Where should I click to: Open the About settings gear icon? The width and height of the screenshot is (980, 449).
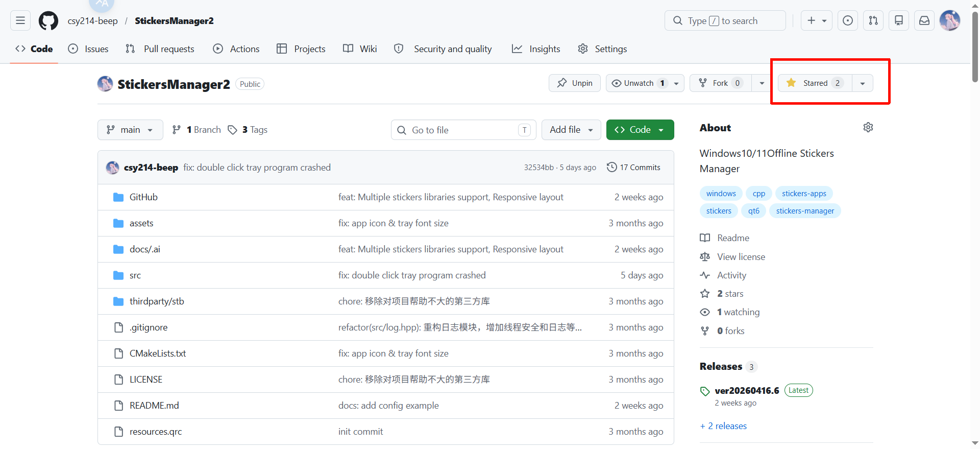(868, 127)
